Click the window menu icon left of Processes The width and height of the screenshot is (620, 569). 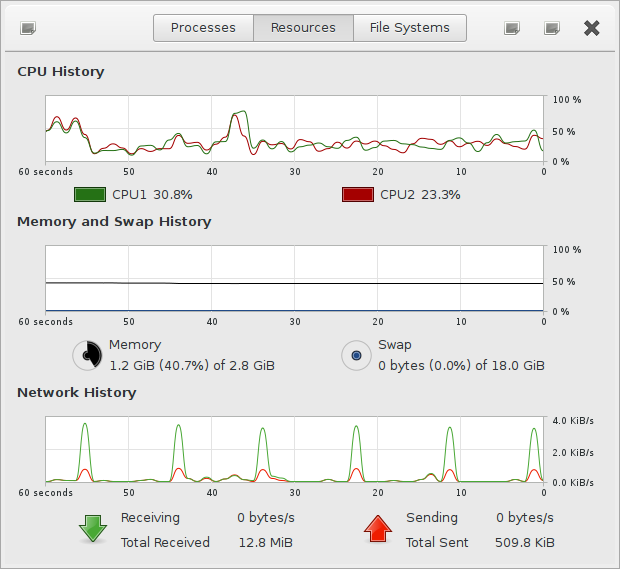click(28, 28)
